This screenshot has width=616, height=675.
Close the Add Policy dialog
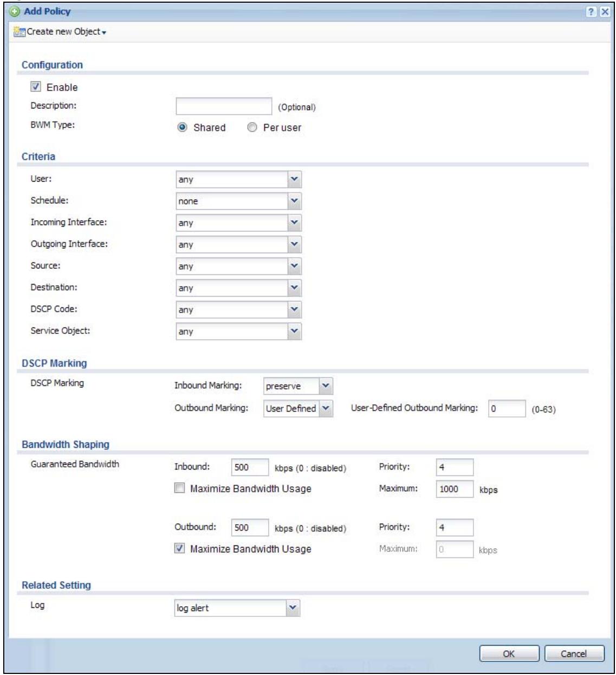pos(605,12)
